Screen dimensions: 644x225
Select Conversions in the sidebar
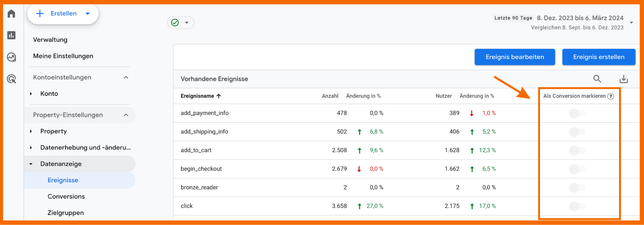click(66, 196)
